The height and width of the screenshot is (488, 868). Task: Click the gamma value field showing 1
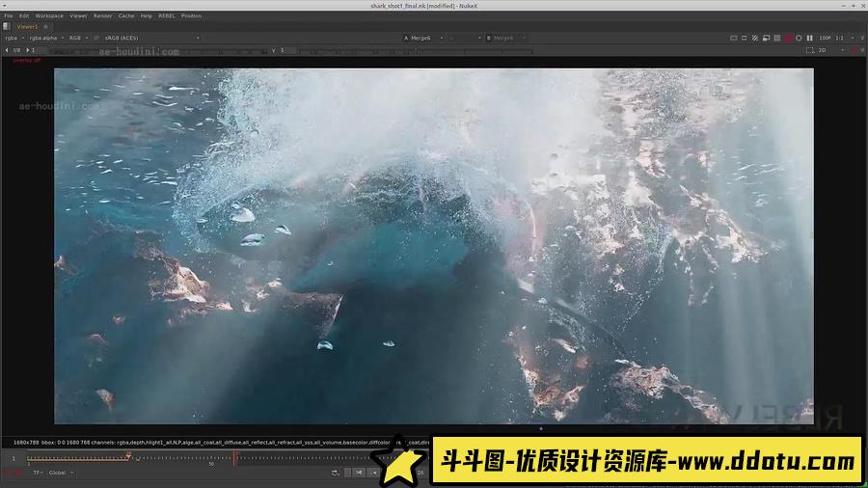click(x=287, y=50)
